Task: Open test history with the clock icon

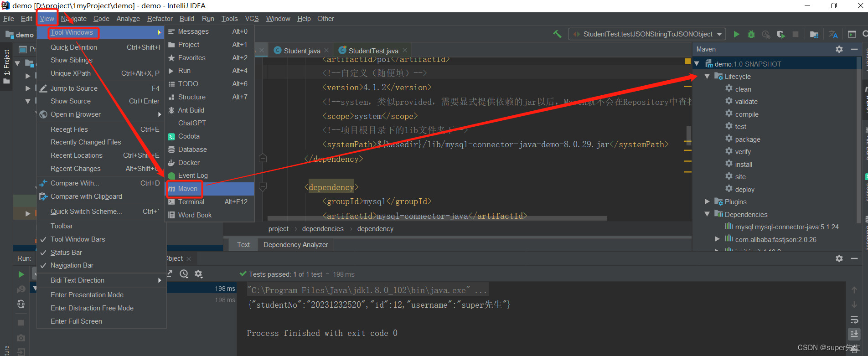Action: pyautogui.click(x=184, y=274)
